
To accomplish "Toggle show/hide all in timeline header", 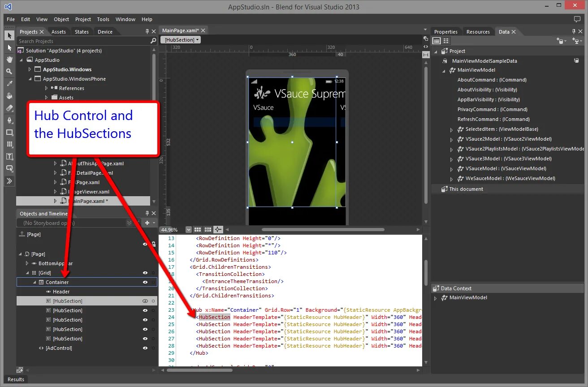I will [145, 244].
